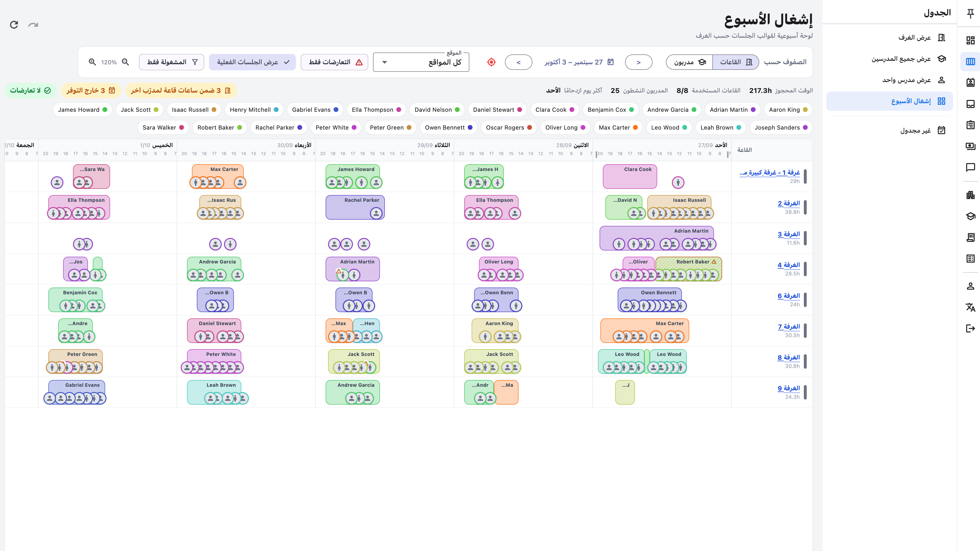Click the logout icon in the rail

tap(970, 328)
